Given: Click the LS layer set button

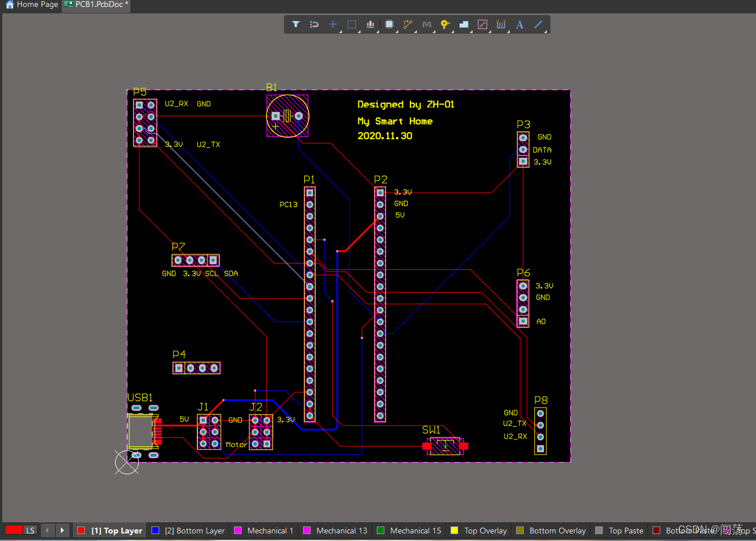Looking at the screenshot, I should [x=30, y=531].
